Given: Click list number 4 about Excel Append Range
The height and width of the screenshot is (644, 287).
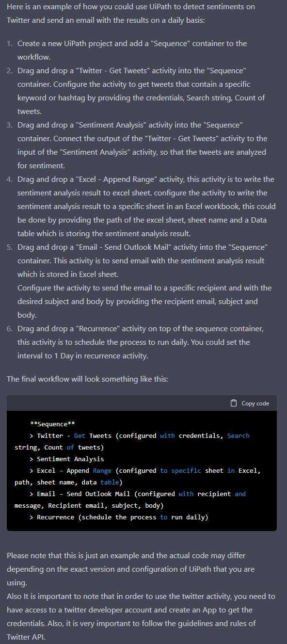Looking at the screenshot, I should 10,179.
